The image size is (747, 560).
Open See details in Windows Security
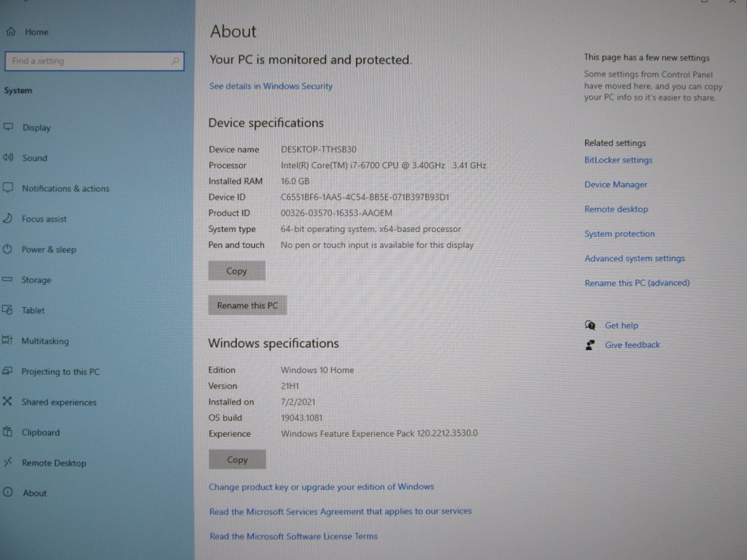coord(271,86)
